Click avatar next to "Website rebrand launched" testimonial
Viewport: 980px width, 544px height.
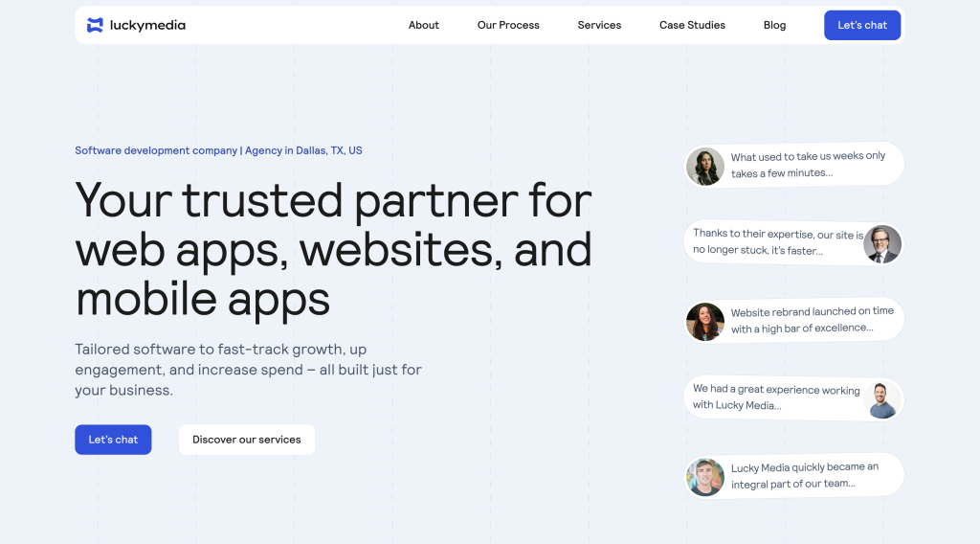pyautogui.click(x=705, y=321)
